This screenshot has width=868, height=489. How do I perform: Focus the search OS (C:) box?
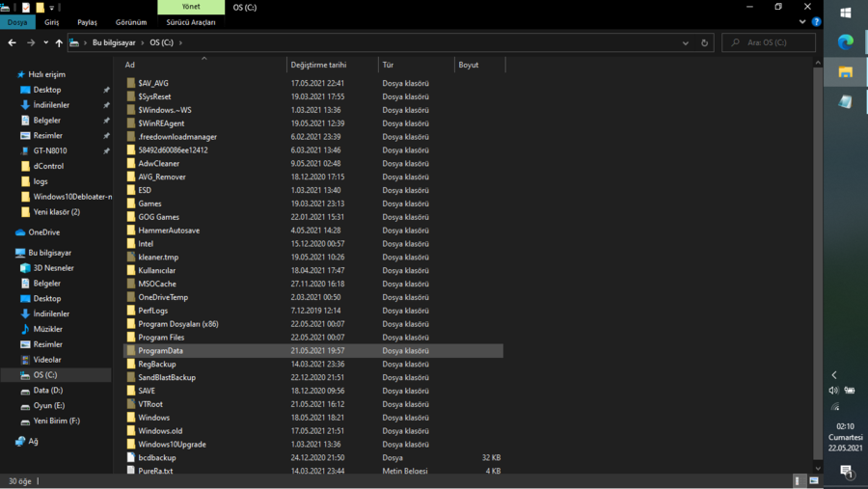click(769, 42)
